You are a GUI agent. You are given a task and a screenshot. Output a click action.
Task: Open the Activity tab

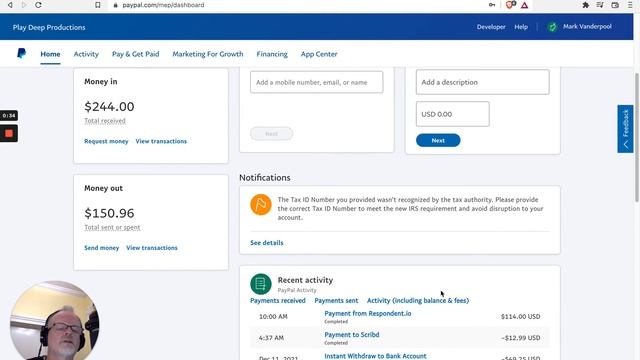pyautogui.click(x=86, y=54)
